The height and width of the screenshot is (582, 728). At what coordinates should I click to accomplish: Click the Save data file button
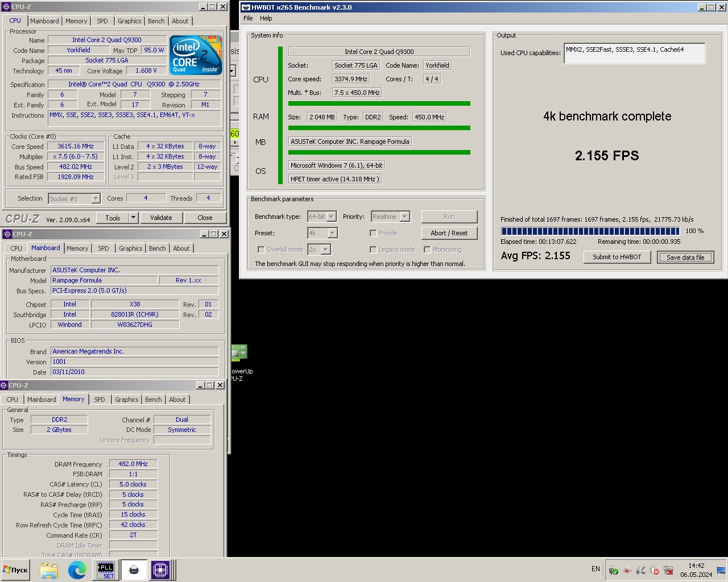click(685, 257)
